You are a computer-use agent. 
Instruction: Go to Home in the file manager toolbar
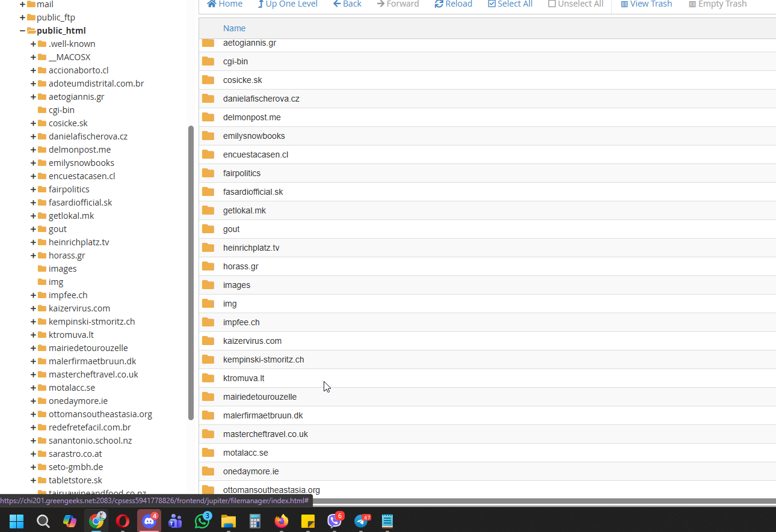224,4
